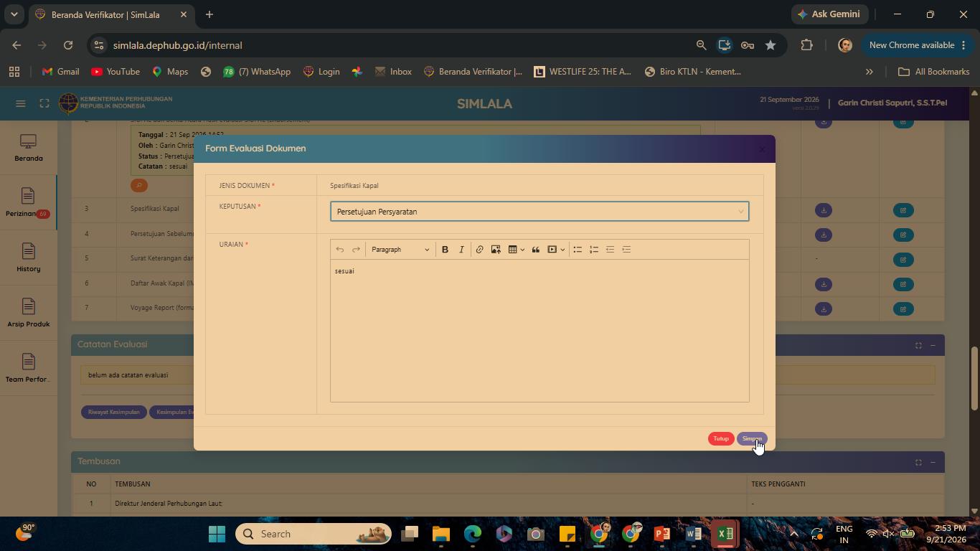Insert a block quote

[x=535, y=250]
